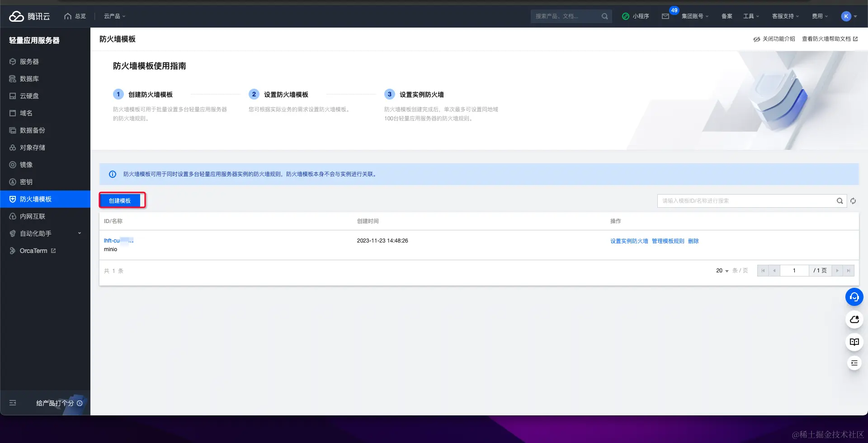
Task: Click the 创建模板 button
Action: coord(120,200)
